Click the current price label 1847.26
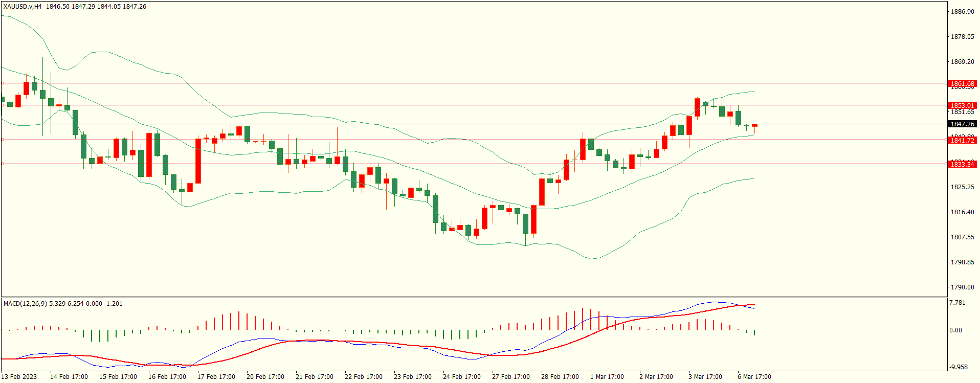This screenshot has width=980, height=383. 962,124
